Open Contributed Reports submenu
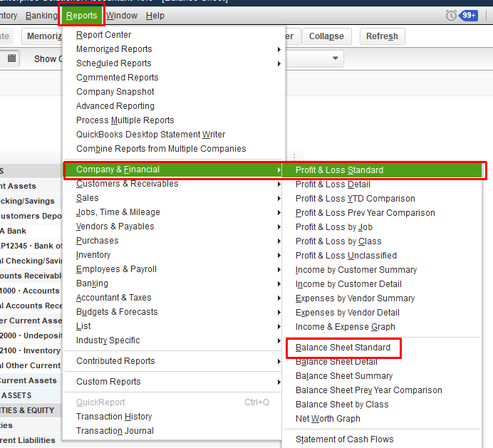The width and height of the screenshot is (493, 448). click(x=174, y=361)
